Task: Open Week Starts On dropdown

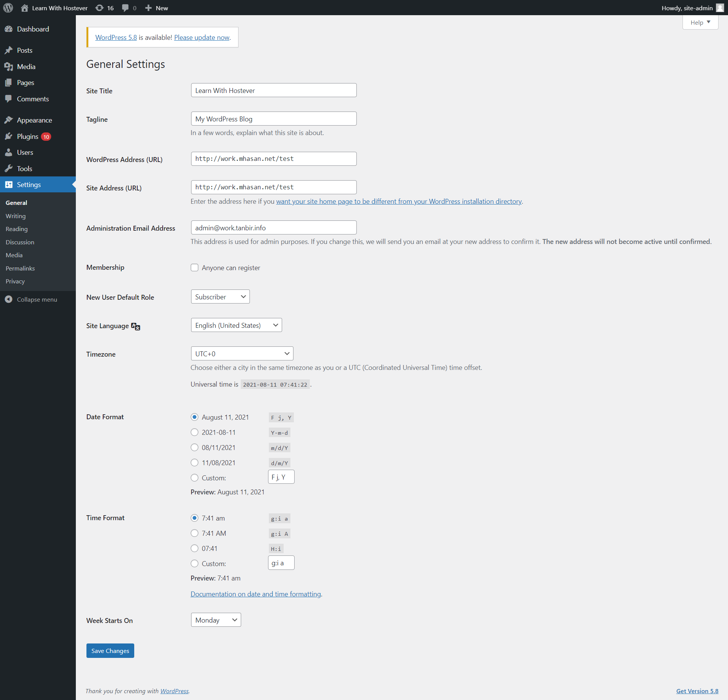Action: click(x=216, y=620)
